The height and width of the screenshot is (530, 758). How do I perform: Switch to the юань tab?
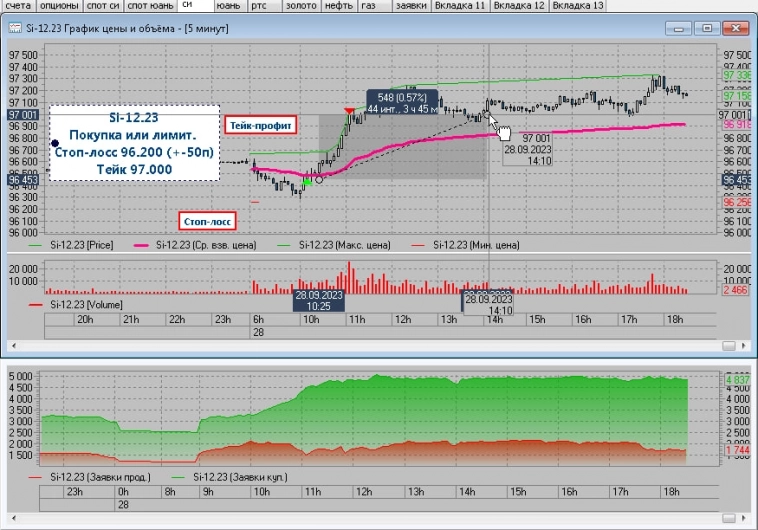coord(228,6)
